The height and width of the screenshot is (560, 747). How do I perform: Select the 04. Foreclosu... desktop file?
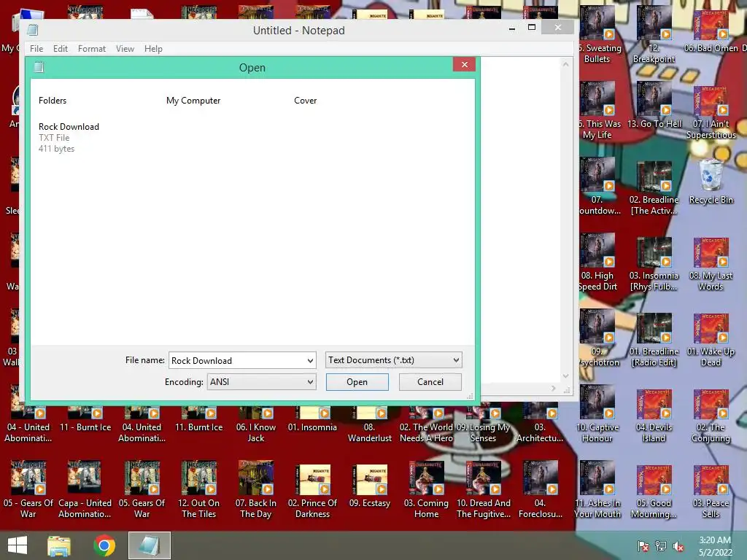pyautogui.click(x=541, y=491)
